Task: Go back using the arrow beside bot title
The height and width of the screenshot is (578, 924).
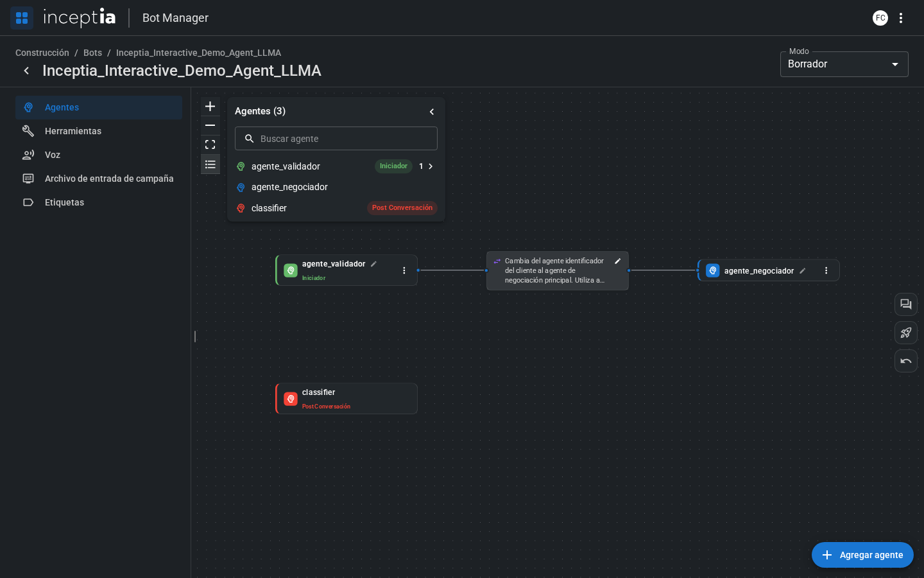Action: coord(26,71)
